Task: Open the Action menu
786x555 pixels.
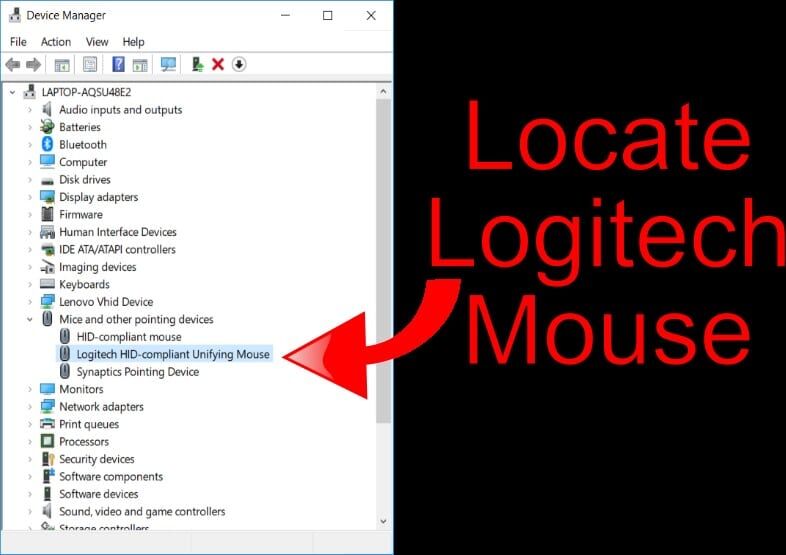Action: pos(56,42)
